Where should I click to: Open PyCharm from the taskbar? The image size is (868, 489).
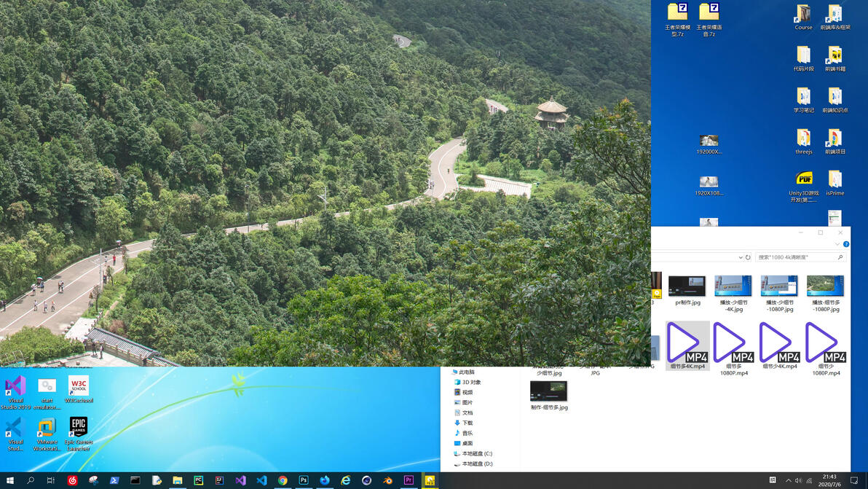[x=198, y=480]
